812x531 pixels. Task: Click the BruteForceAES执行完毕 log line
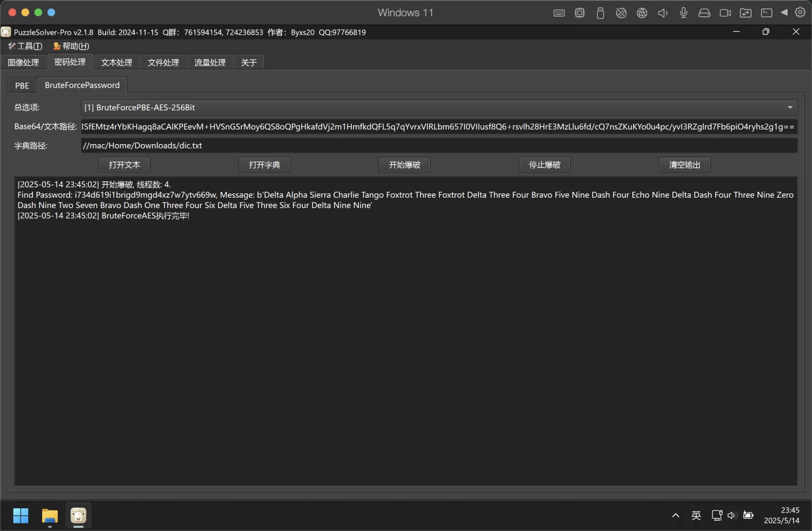[103, 216]
